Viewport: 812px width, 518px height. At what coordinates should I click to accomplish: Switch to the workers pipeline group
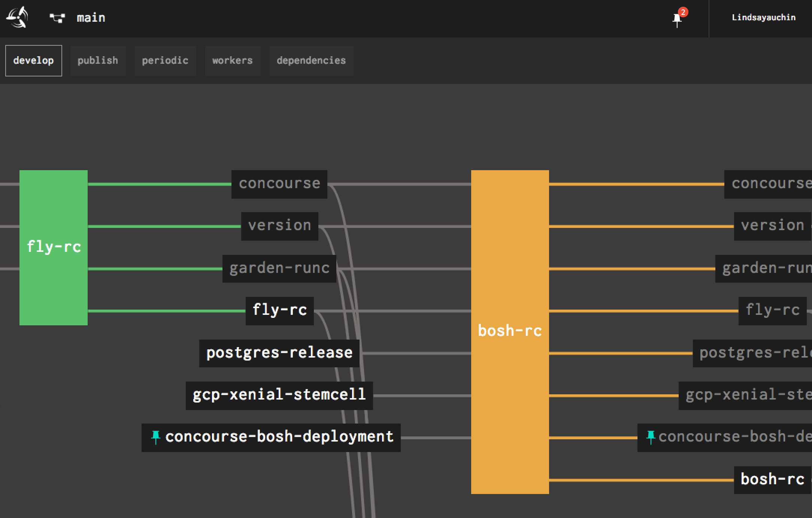[233, 60]
